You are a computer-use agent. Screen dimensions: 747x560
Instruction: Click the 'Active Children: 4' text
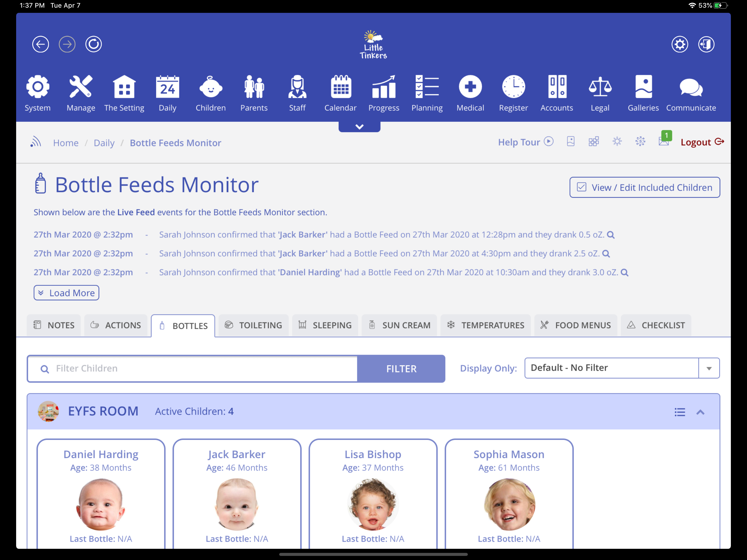pos(194,412)
